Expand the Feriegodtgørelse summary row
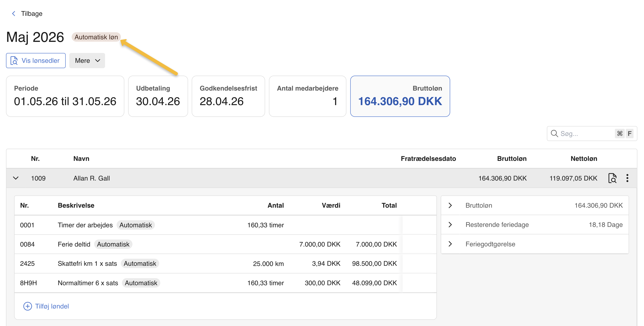 [x=450, y=244]
